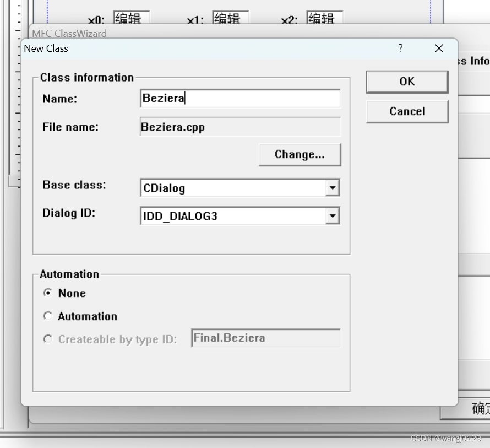
Task: Open the Base class dropdown
Action: coord(333,188)
